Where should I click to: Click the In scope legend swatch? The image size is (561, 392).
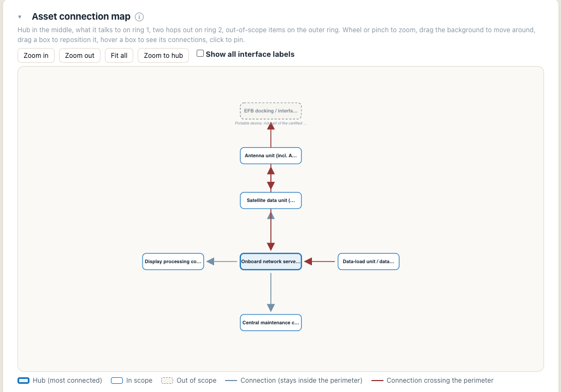coord(117,381)
